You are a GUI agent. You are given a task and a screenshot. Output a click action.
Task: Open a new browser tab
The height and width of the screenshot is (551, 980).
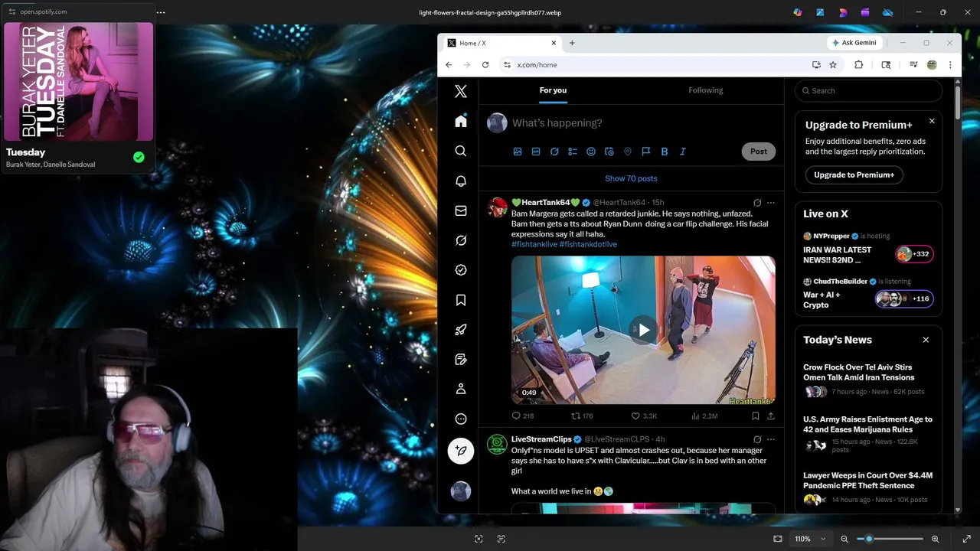pyautogui.click(x=572, y=43)
